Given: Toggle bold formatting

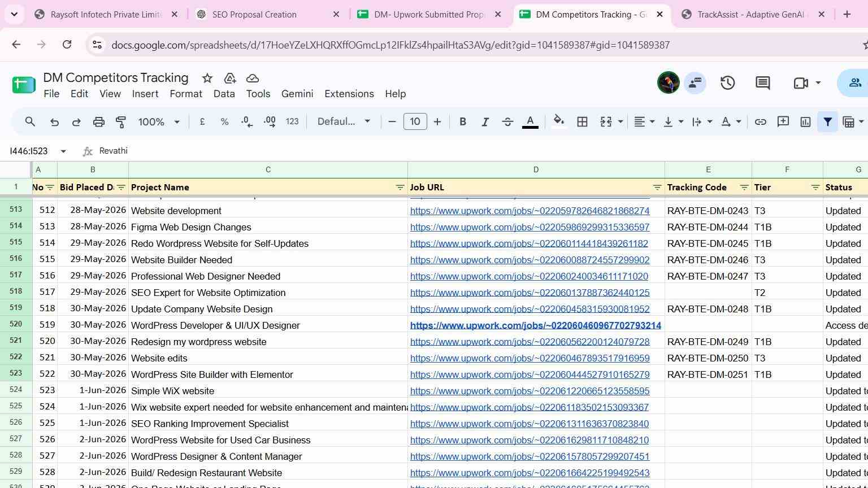Looking at the screenshot, I should 462,121.
